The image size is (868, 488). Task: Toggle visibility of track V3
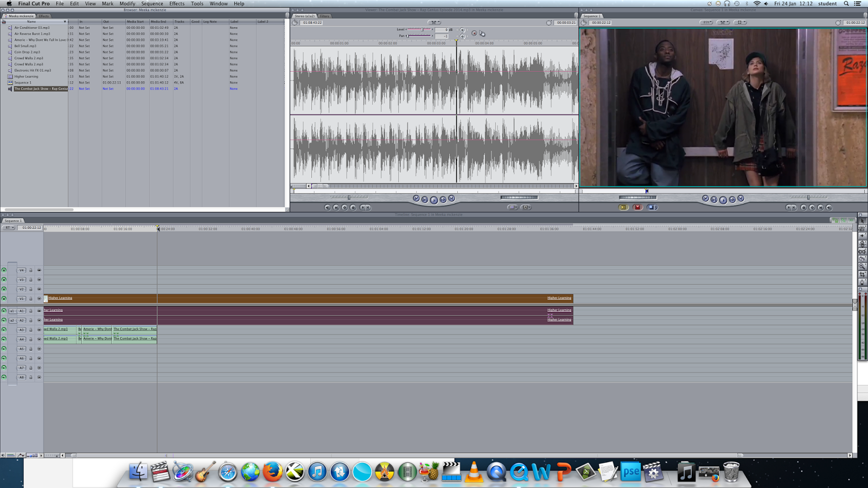pos(4,280)
